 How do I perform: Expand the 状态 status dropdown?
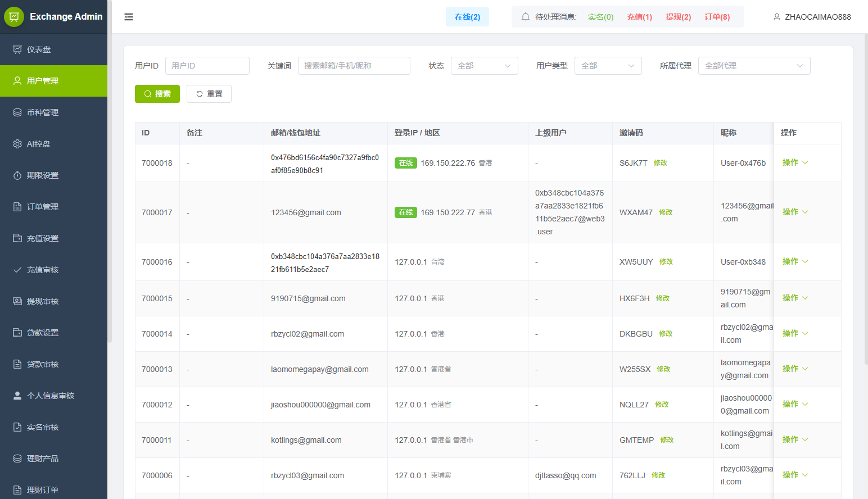click(x=484, y=66)
